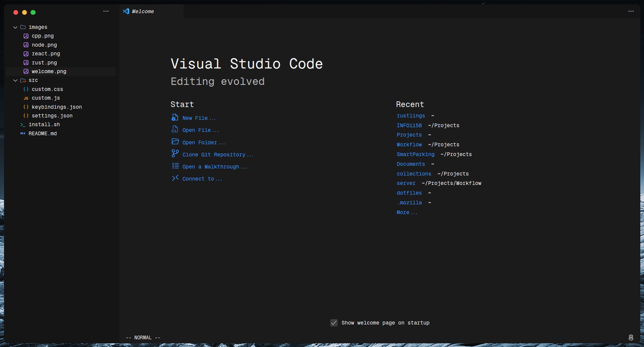Viewport: 644px width, 347px height.
Task: Select welcome.png in the file tree
Action: [61, 71]
